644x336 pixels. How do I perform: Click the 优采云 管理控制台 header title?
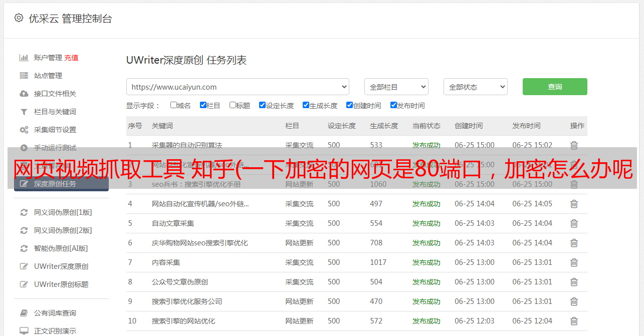pyautogui.click(x=71, y=19)
